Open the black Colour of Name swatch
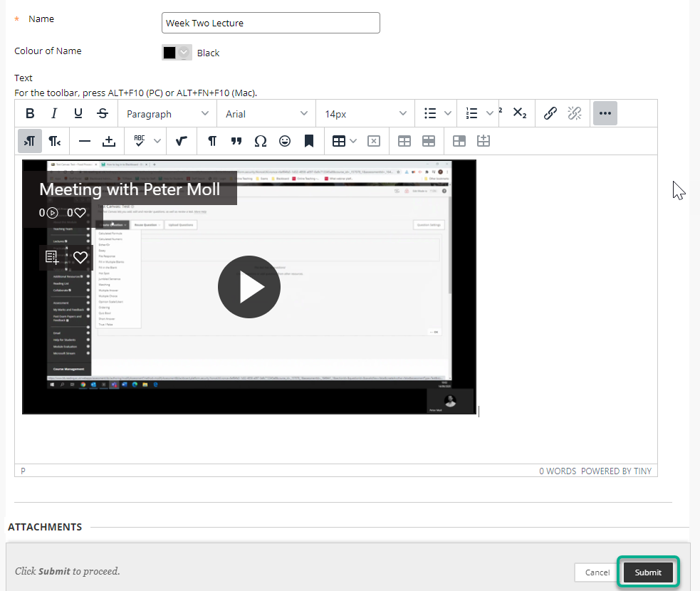The image size is (700, 591). pos(176,53)
